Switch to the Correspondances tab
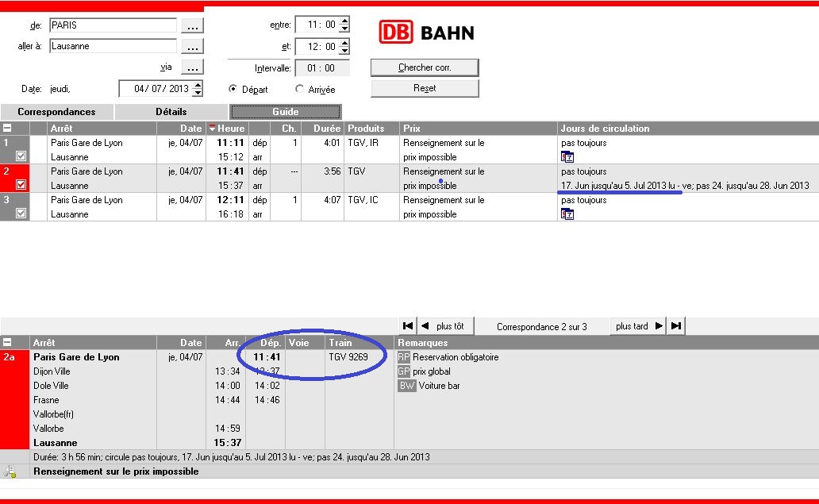The width and height of the screenshot is (819, 504). pyautogui.click(x=56, y=112)
